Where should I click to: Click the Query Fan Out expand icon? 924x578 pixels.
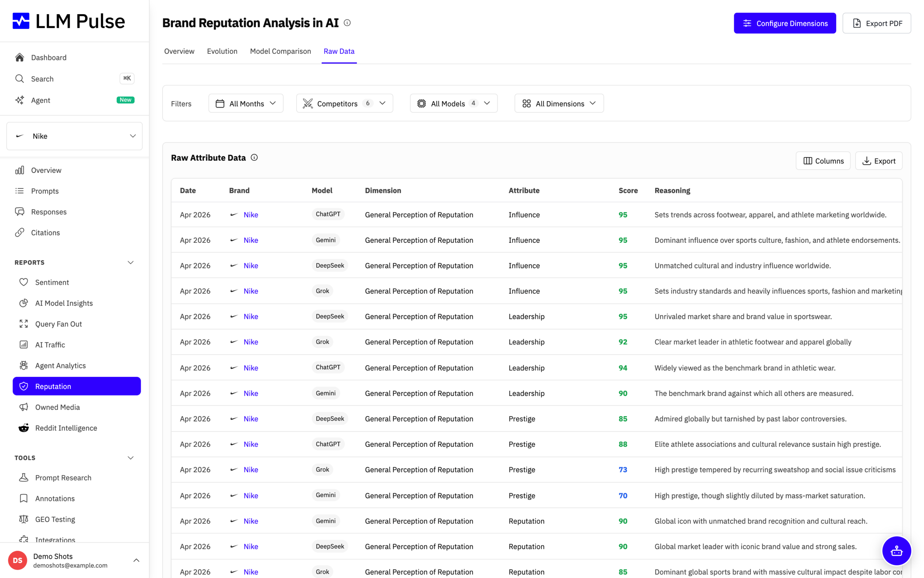[24, 324]
